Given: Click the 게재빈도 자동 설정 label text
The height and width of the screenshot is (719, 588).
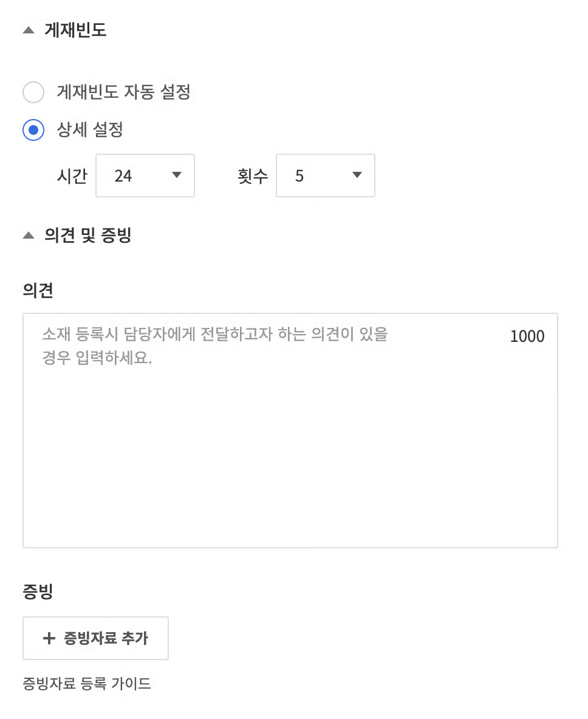Looking at the screenshot, I should point(123,92).
